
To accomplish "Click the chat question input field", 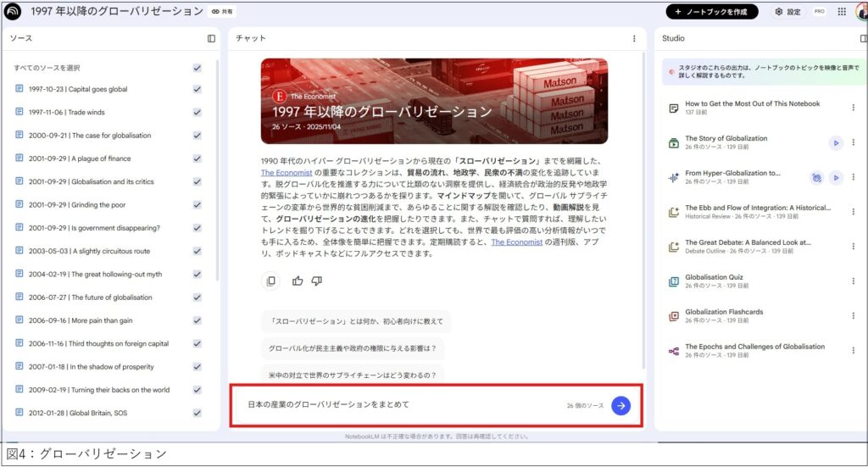I will (x=398, y=405).
